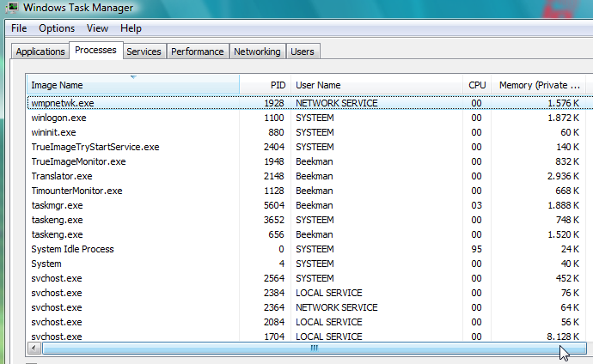
Task: Click memory value 1.888 K
Action: 563,205
